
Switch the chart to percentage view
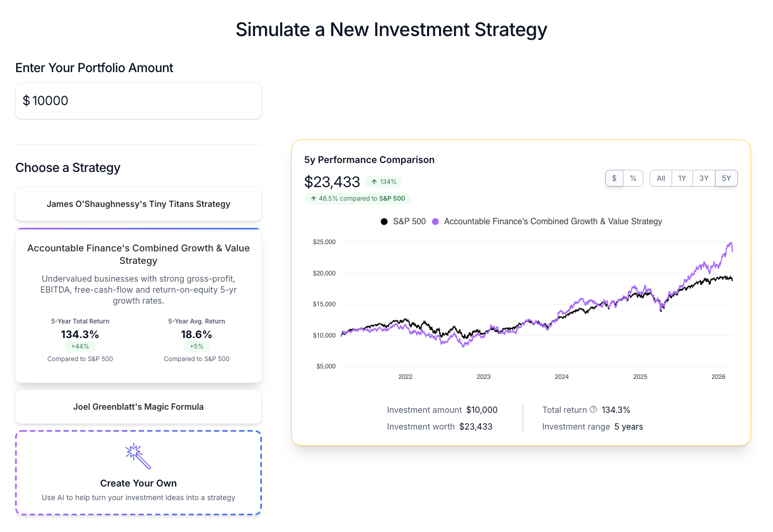[633, 178]
